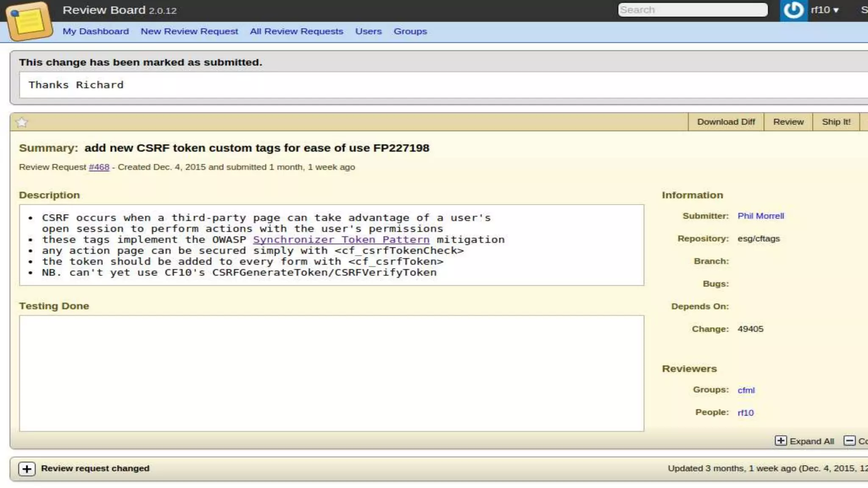
Task: Click the Expand All plus icon
Action: click(x=781, y=441)
